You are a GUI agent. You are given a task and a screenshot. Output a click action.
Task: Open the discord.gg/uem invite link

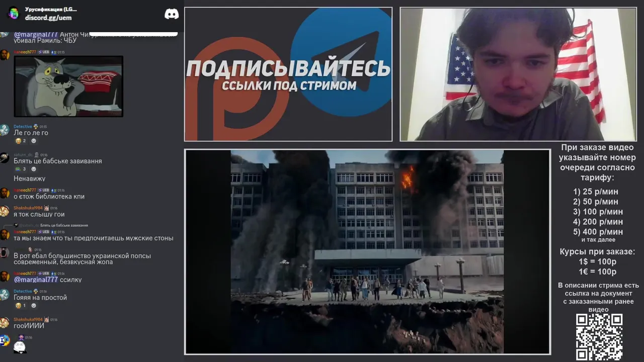pos(48,18)
